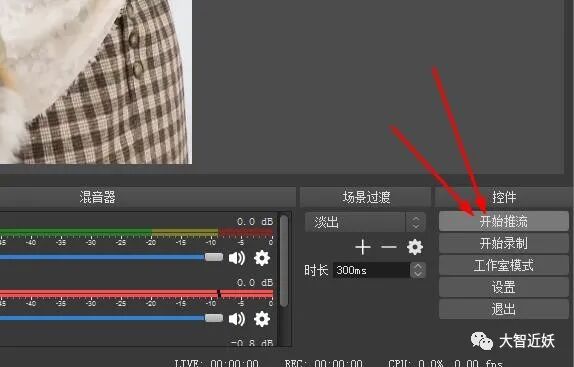Click the 300ms duration field
This screenshot has width=574, height=367.
371,270
